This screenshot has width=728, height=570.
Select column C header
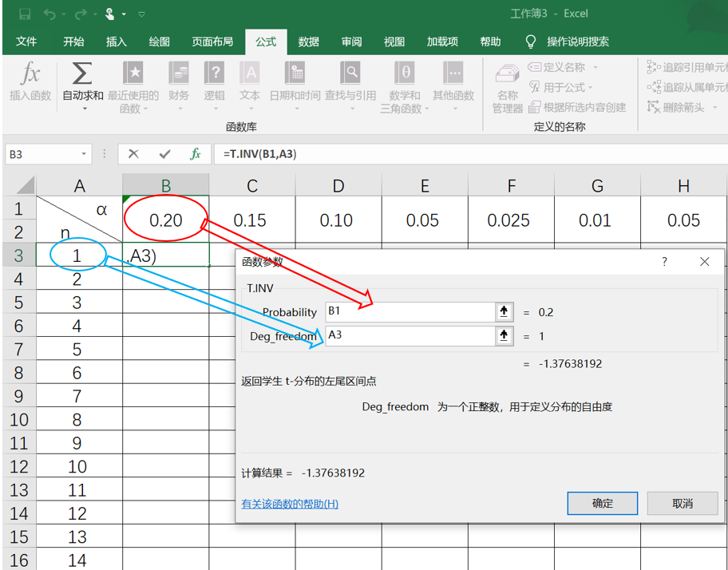coord(252,186)
